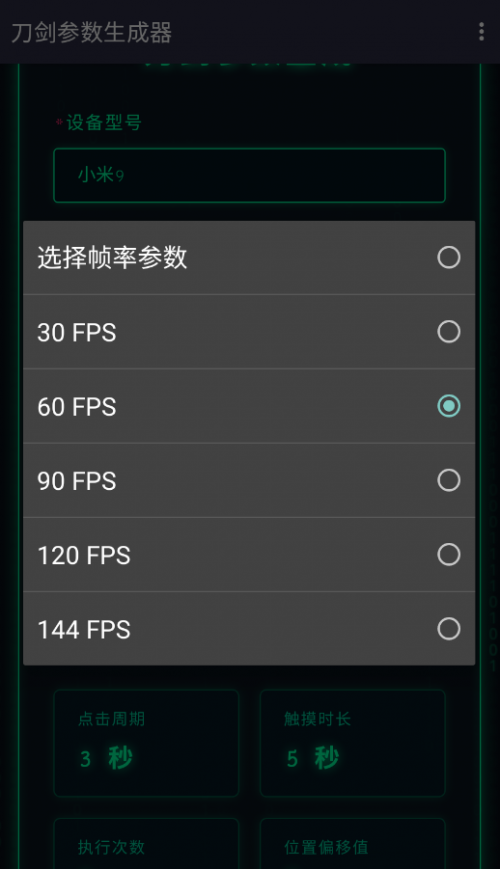Open the three-dot overflow menu
Image resolution: width=500 pixels, height=869 pixels.
pyautogui.click(x=481, y=32)
